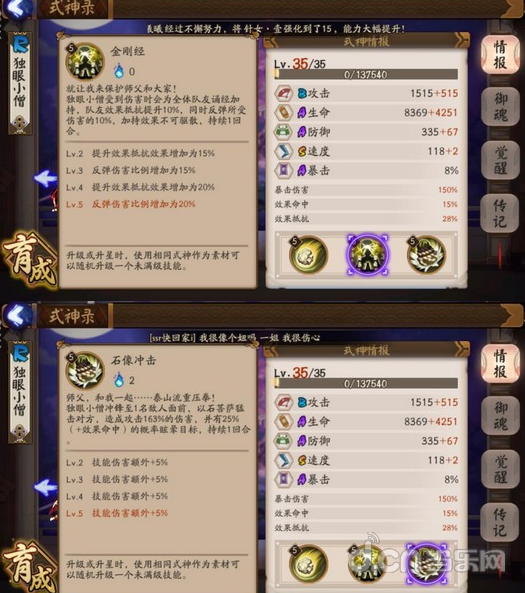The height and width of the screenshot is (593, 525).
Task: Click the top experience bar showing 0/137540
Action: tap(366, 75)
